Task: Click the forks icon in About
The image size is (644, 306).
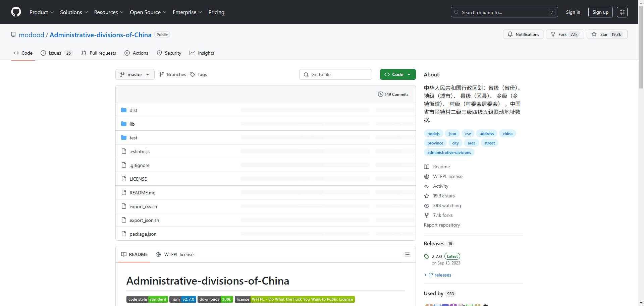Action: point(427,215)
